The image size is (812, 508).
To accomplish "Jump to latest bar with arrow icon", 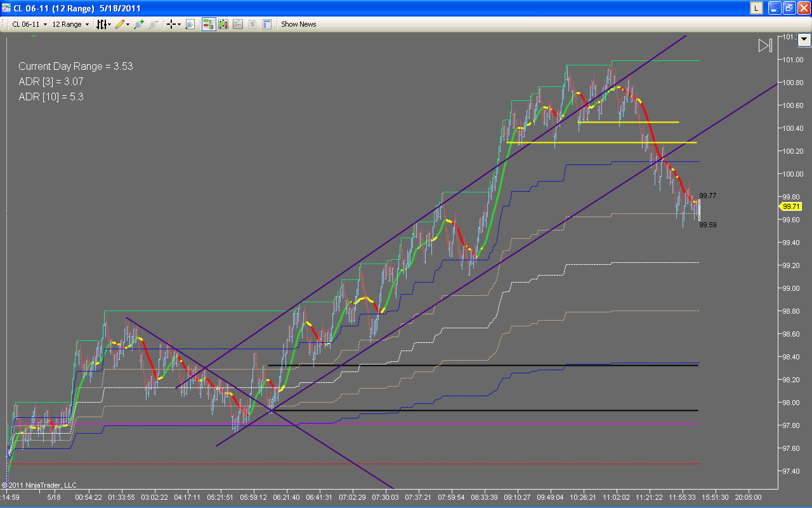I will click(765, 46).
